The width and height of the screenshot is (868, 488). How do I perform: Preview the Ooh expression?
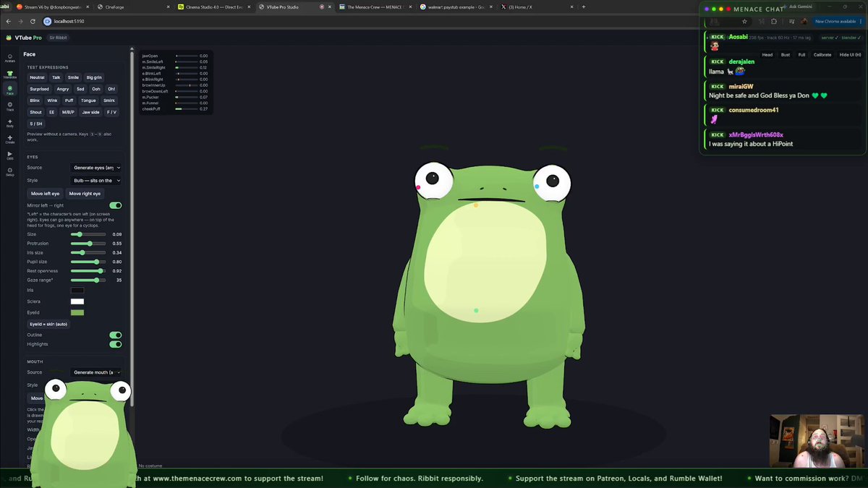(x=96, y=89)
